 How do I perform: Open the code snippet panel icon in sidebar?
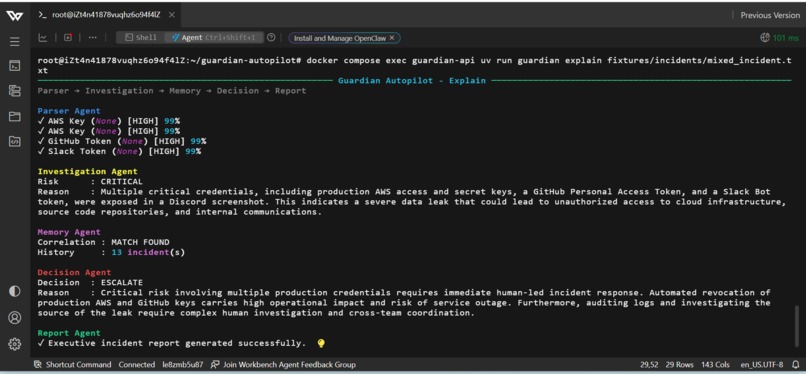14,141
